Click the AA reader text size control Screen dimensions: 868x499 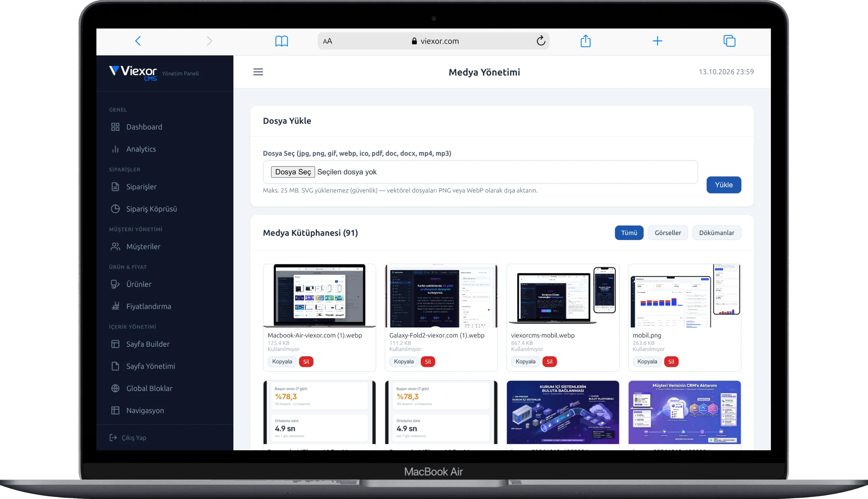pyautogui.click(x=328, y=41)
